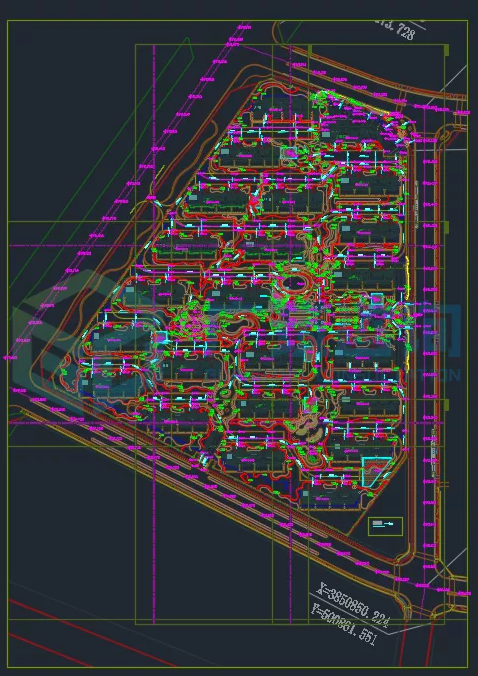This screenshot has height=676, width=478.
Task: Click the vertical magenta dashed axis on left
Action: (x=154, y=334)
